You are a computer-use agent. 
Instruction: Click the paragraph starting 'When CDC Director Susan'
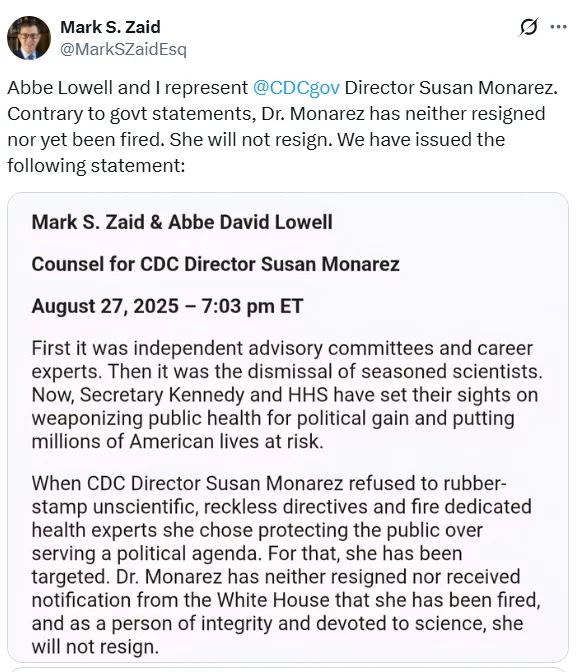point(286,565)
